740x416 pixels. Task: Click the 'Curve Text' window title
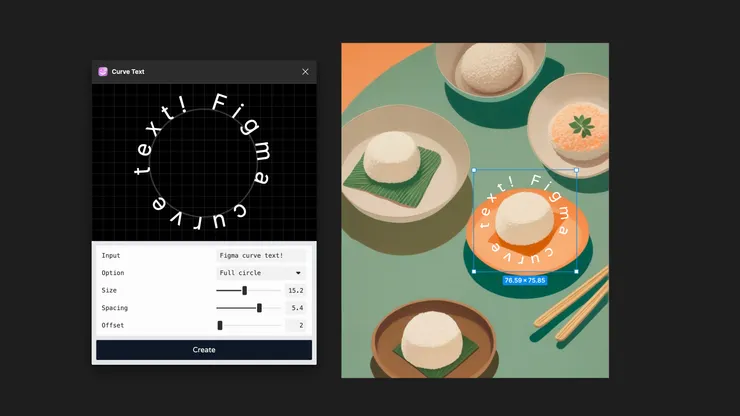pyautogui.click(x=128, y=72)
